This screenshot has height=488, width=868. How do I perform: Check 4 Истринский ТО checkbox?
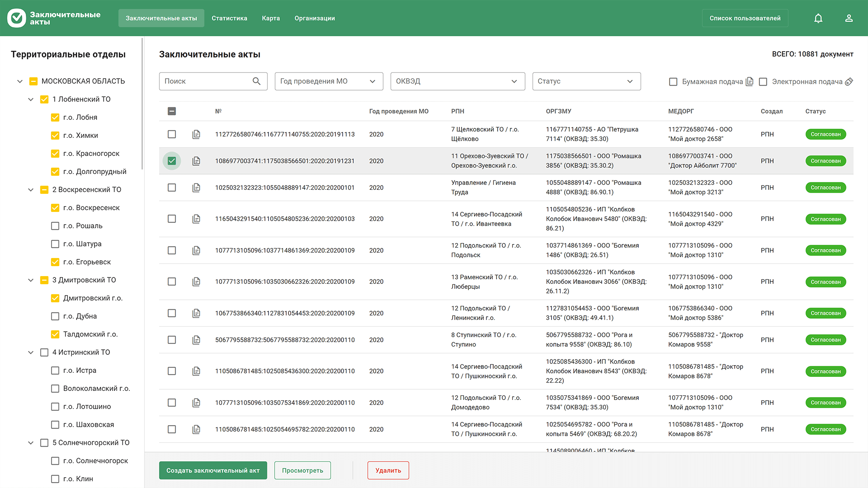coord(44,352)
